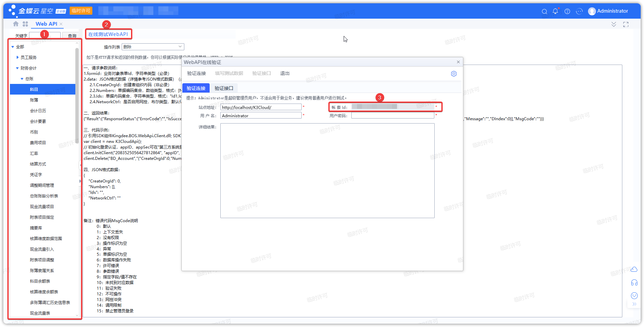644x327 pixels.
Task: Select 摘要库 in the tree
Action: tap(36, 228)
